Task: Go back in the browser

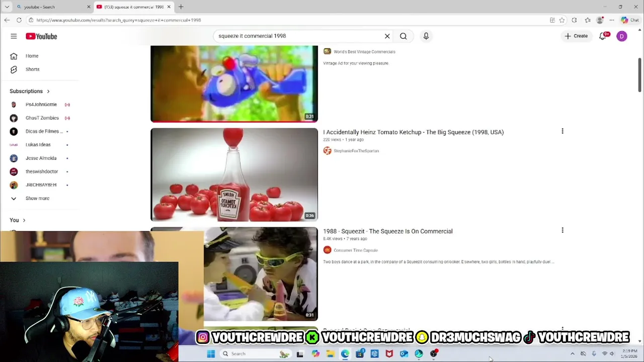Action: pos(7,20)
